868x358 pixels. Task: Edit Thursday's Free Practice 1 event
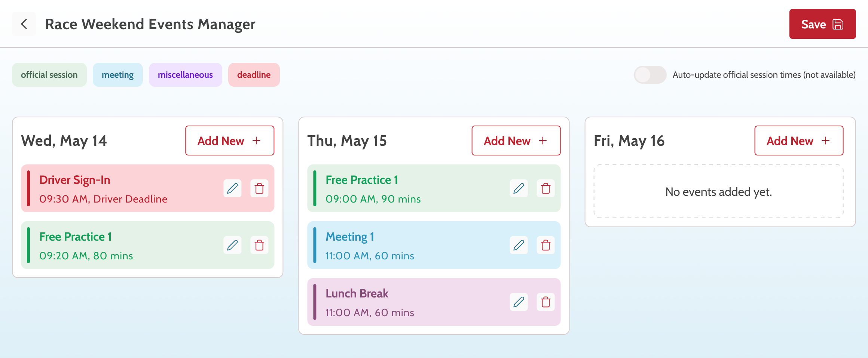[x=519, y=188]
